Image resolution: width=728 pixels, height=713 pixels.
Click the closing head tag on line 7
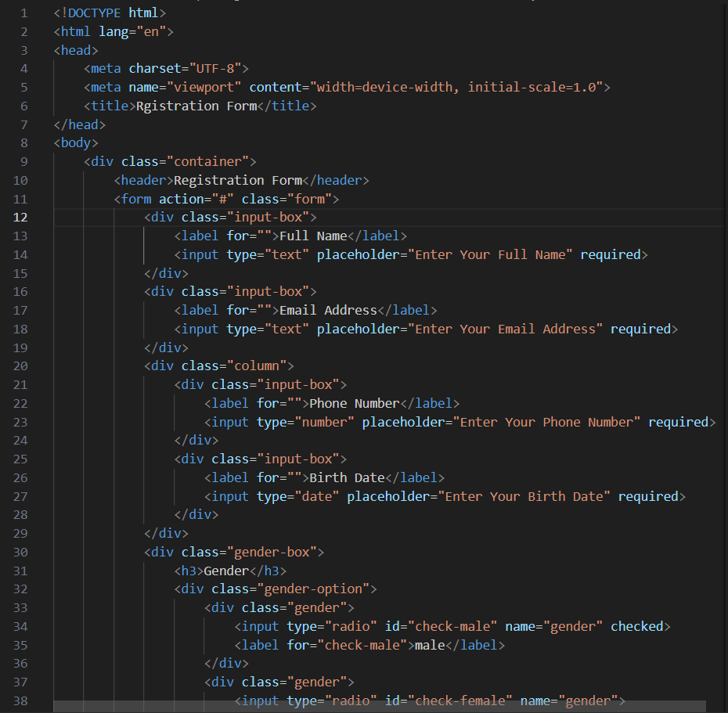80,124
